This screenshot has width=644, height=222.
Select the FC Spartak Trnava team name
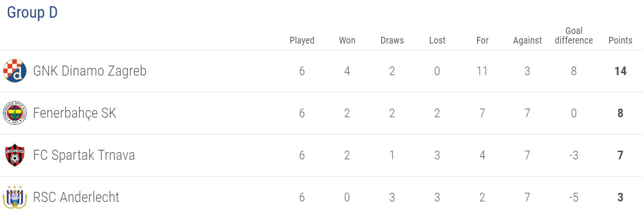pyautogui.click(x=84, y=155)
